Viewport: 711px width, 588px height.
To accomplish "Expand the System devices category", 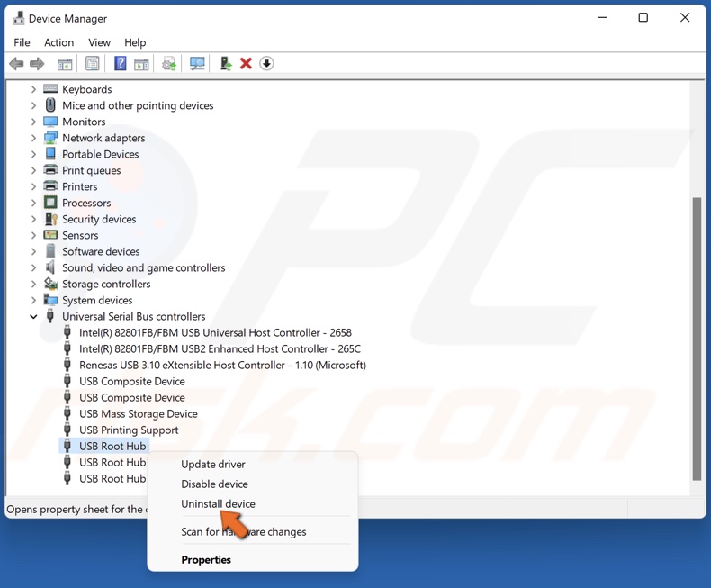I will (x=33, y=301).
